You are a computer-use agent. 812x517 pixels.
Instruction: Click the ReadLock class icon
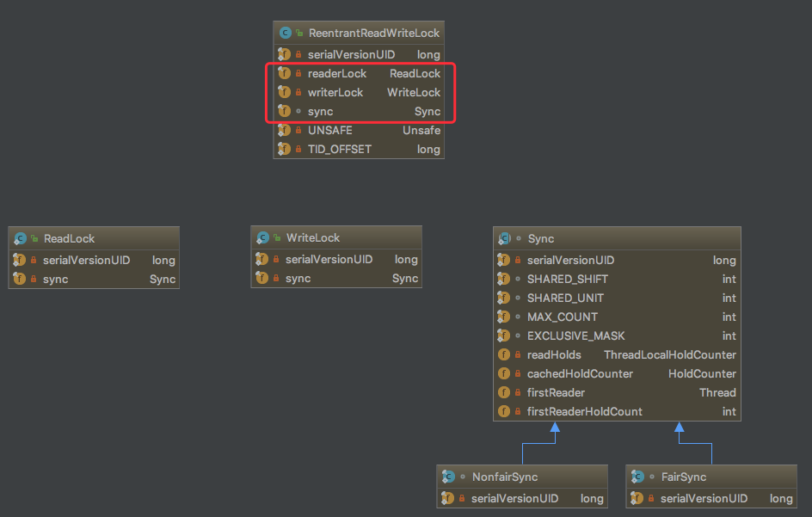pyautogui.click(x=20, y=239)
